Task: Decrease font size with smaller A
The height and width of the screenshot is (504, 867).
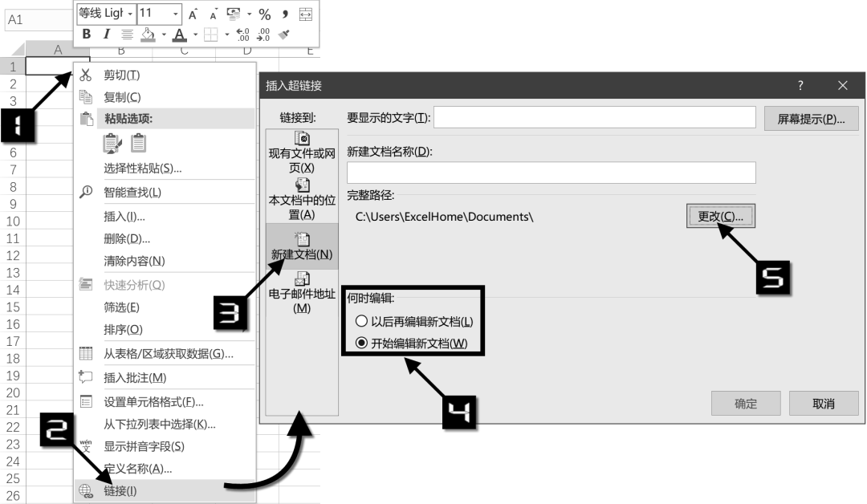Action: click(x=214, y=14)
